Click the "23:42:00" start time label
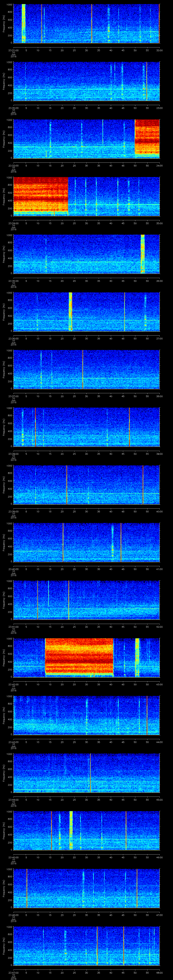The width and height of the screenshot is (173, 980). tap(13, 684)
